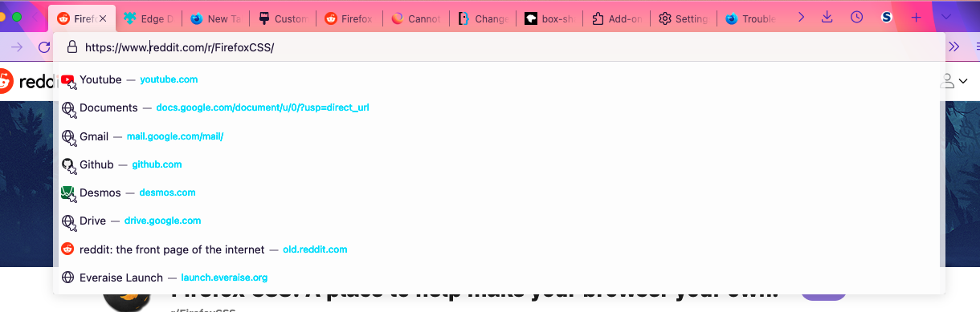Image resolution: width=980 pixels, height=312 pixels.
Task: Select the Desmos suggestion row
Action: 498,192
